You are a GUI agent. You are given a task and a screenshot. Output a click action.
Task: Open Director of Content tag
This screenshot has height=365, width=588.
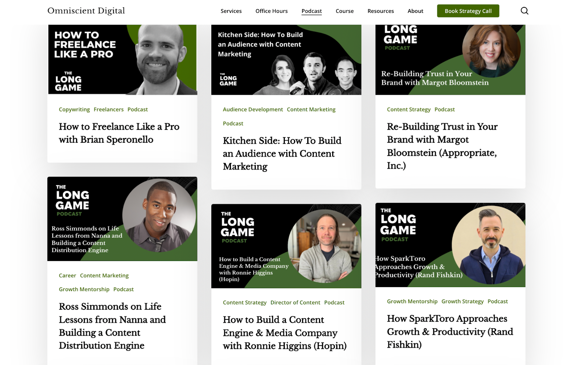click(295, 303)
